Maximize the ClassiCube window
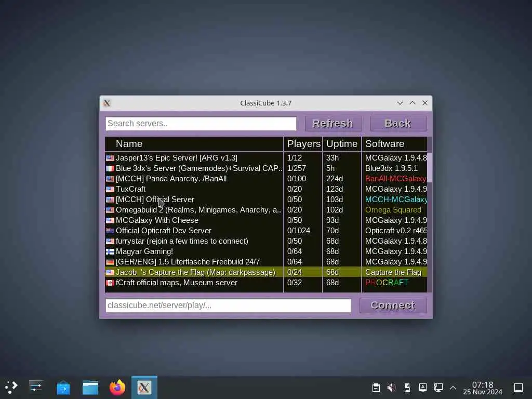532x399 pixels. [x=413, y=103]
